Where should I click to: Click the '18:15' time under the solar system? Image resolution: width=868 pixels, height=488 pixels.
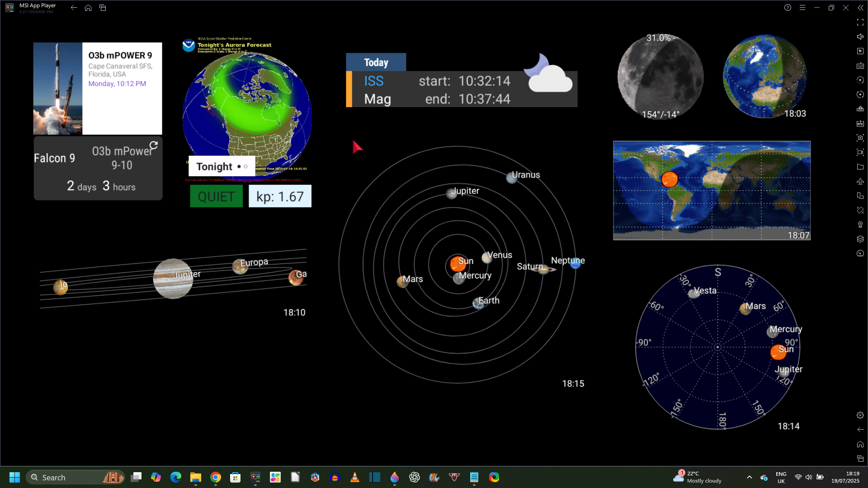click(573, 384)
